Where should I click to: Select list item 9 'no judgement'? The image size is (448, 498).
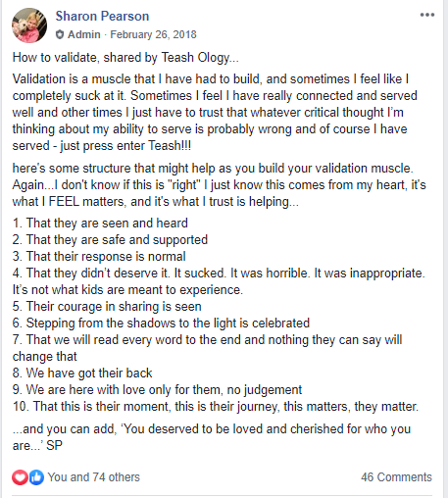click(x=157, y=390)
